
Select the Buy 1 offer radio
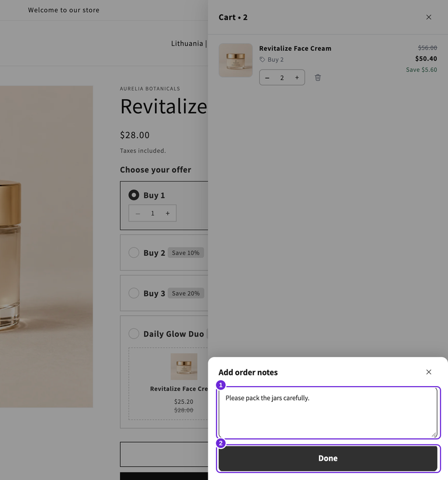click(134, 195)
